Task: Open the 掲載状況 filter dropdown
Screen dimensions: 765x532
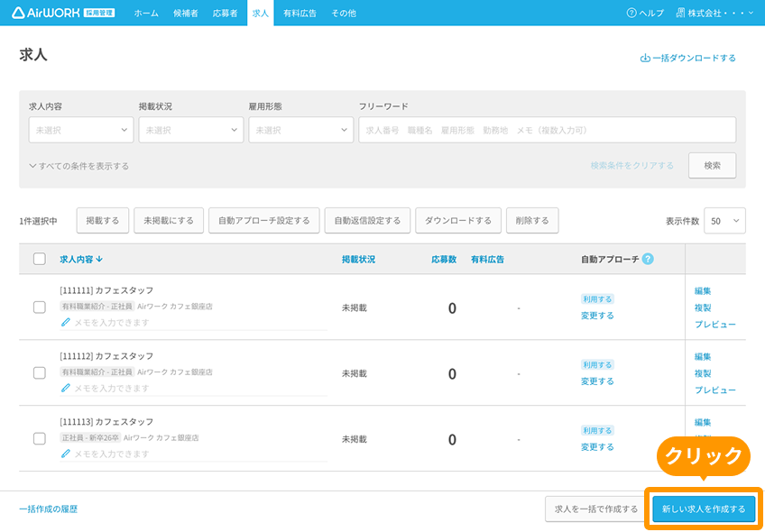Action: pos(191,130)
